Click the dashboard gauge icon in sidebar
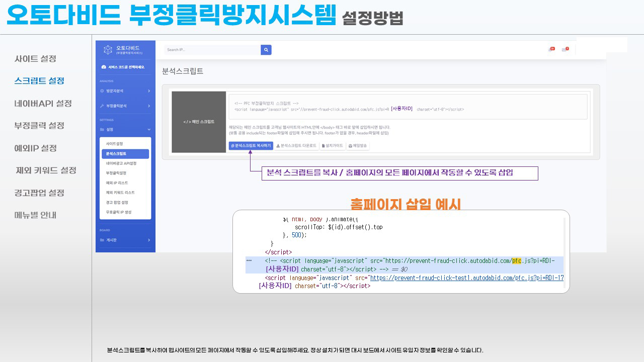Viewport: 644px width, 362px height. click(x=104, y=67)
